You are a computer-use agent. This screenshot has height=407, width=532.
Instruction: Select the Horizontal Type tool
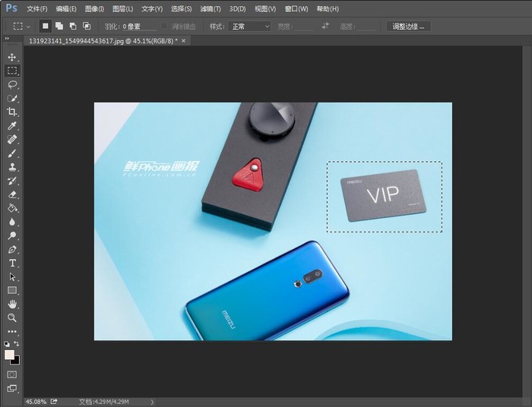pyautogui.click(x=12, y=263)
